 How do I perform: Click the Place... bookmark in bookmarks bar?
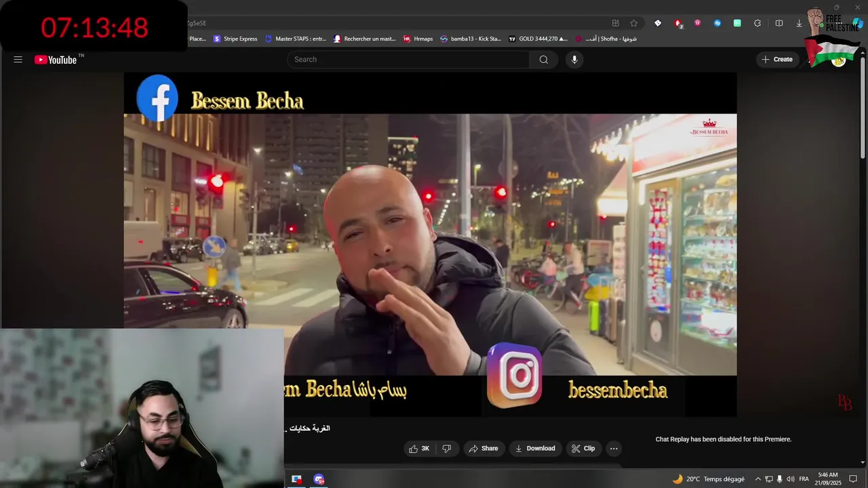click(x=197, y=39)
